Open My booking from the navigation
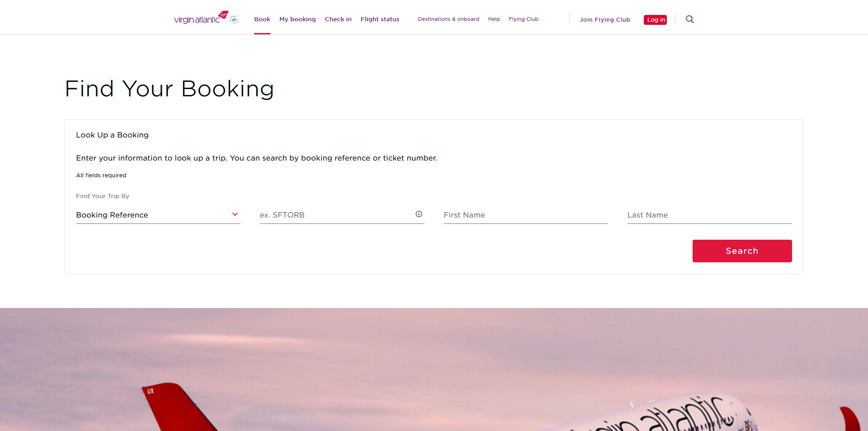 (297, 19)
